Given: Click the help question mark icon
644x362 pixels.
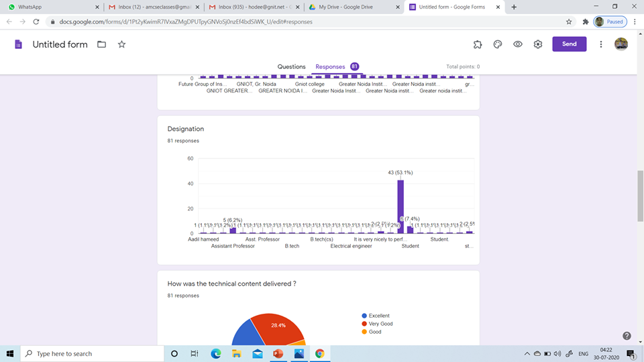Looking at the screenshot, I should 627,336.
